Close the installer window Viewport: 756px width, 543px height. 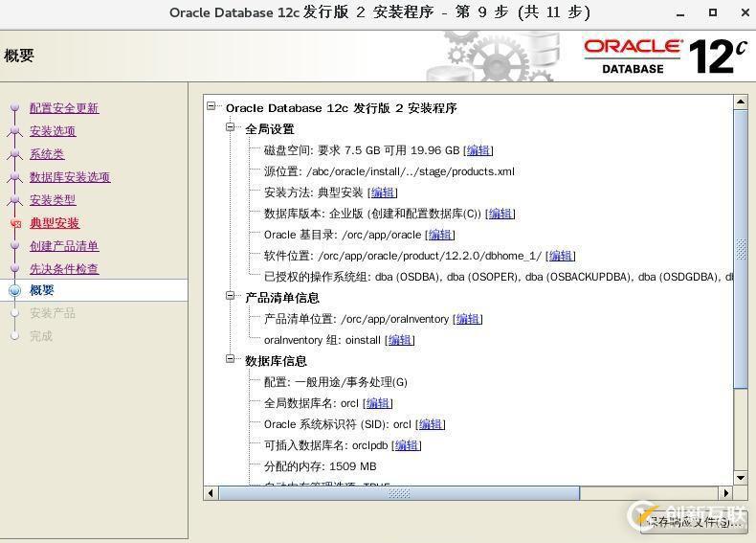point(745,12)
